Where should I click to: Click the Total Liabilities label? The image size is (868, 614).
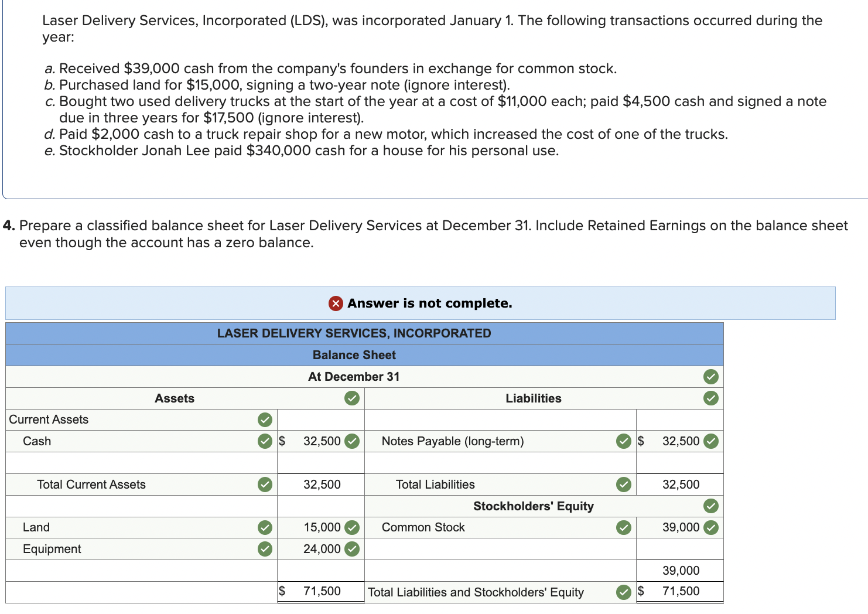pyautogui.click(x=435, y=485)
